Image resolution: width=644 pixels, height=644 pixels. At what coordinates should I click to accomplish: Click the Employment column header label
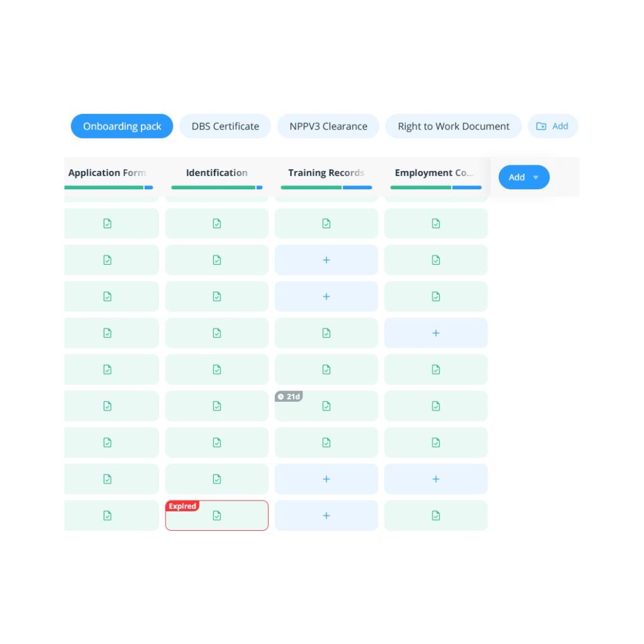[x=435, y=173]
